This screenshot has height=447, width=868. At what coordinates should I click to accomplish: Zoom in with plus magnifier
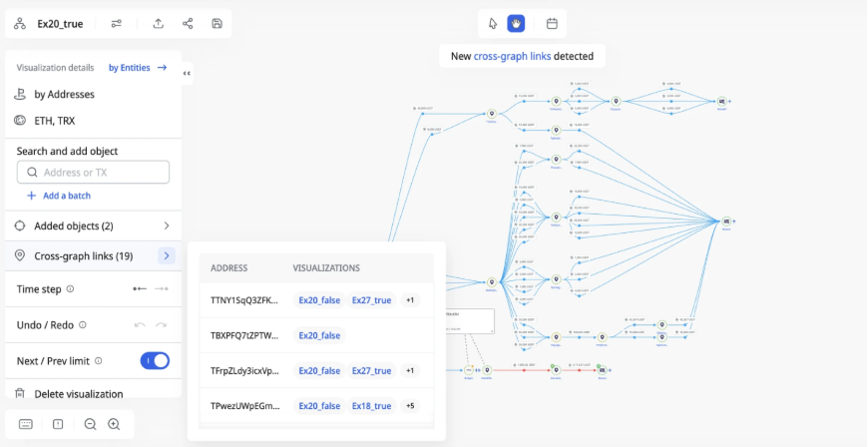click(114, 424)
